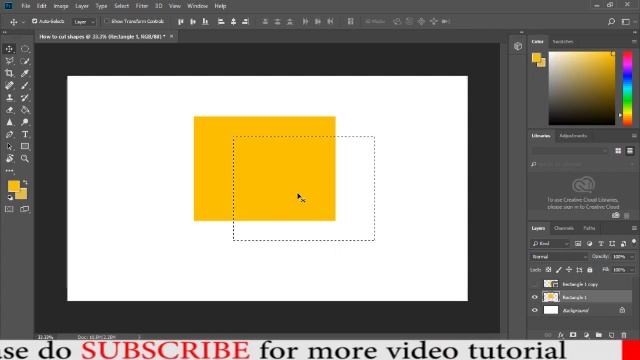Toggle lock image pixels brush icon
Screen dimensions: 640x360
(558, 270)
